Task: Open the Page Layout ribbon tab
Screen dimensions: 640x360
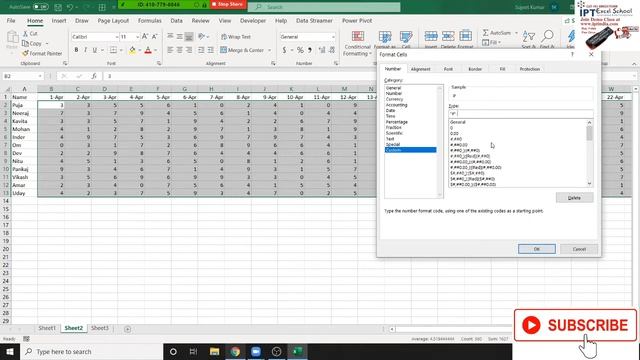Action: point(113,20)
